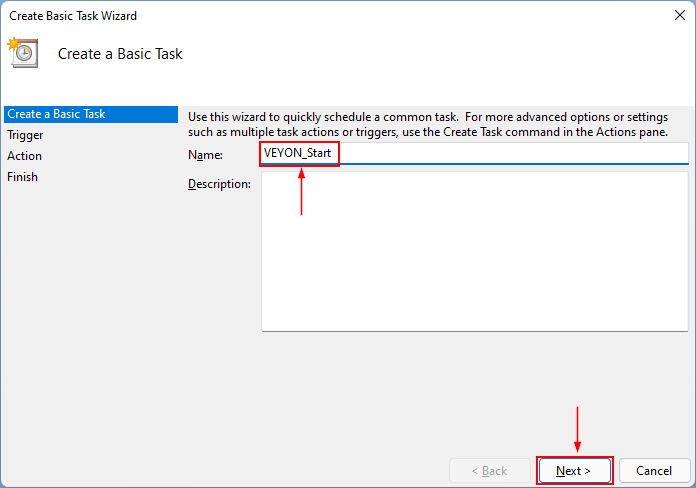Click the clock wizard icon in header
This screenshot has width=696, height=488.
(22, 52)
